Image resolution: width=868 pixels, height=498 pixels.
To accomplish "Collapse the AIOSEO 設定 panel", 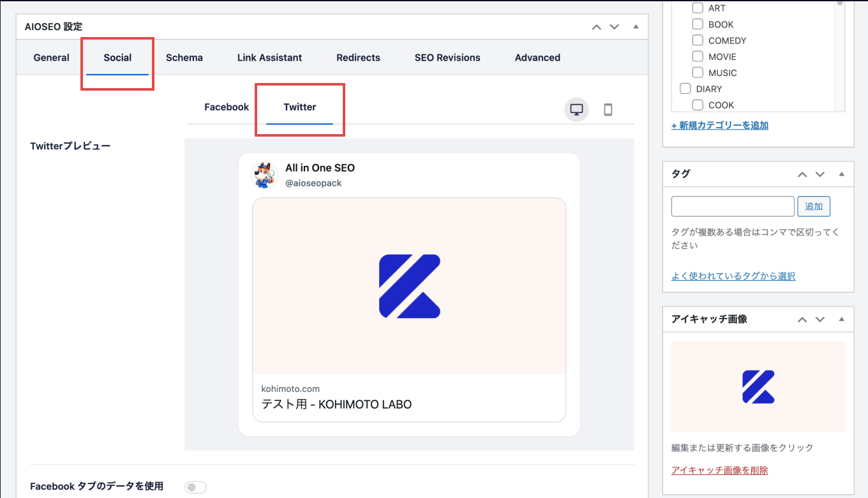I will (x=635, y=27).
